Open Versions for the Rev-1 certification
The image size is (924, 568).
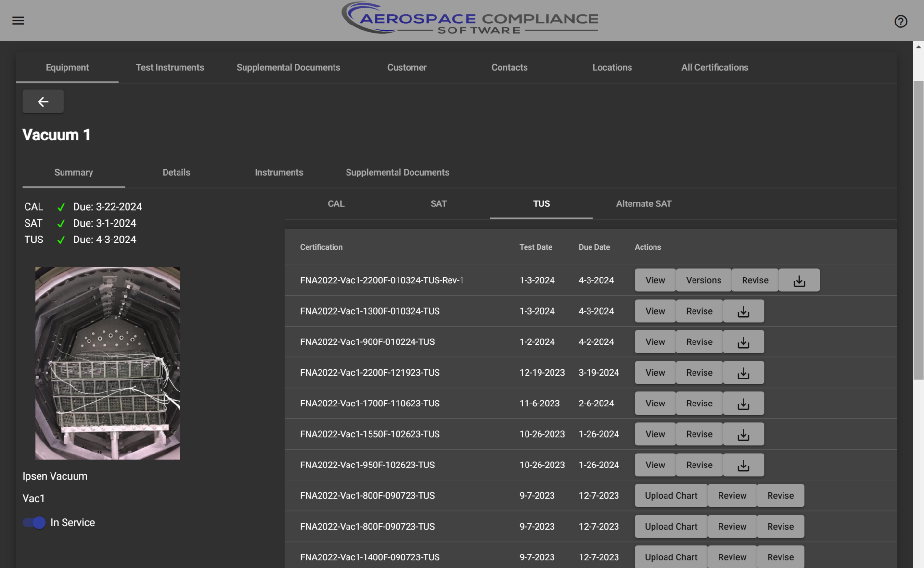(x=703, y=280)
